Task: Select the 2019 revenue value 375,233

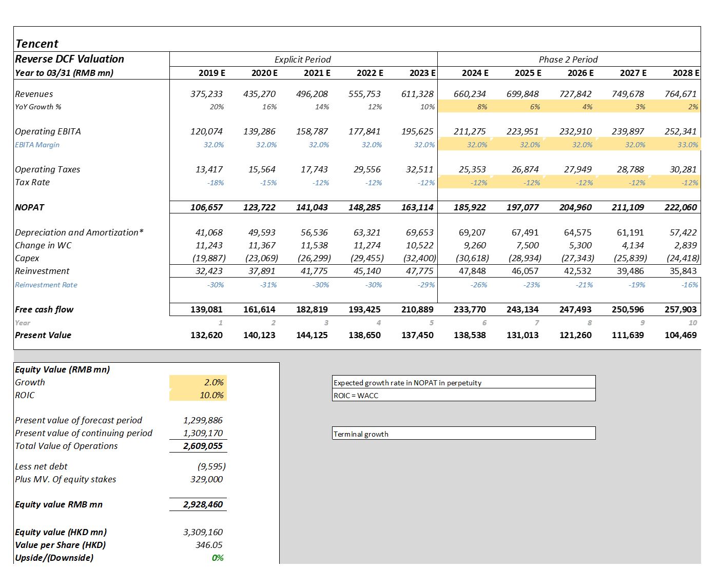Action: [206, 94]
